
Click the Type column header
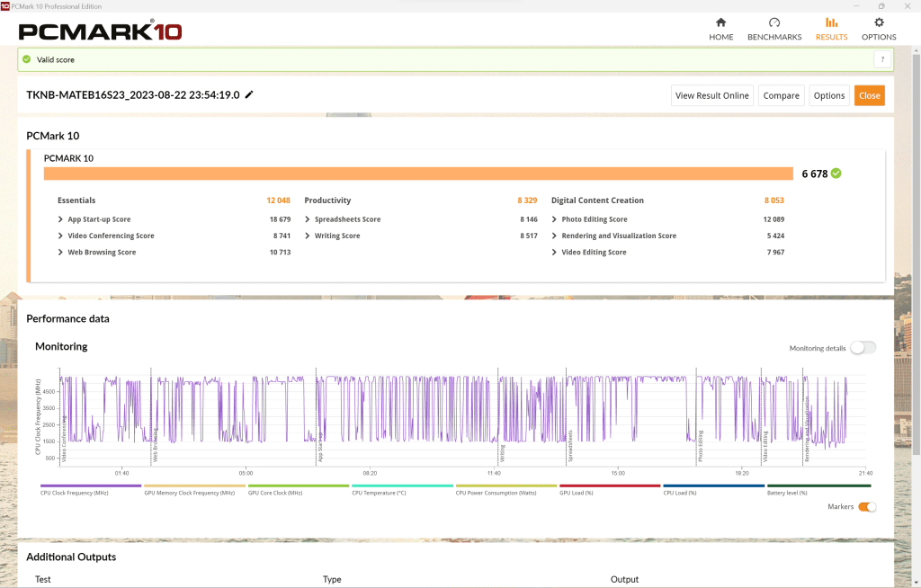(332, 579)
